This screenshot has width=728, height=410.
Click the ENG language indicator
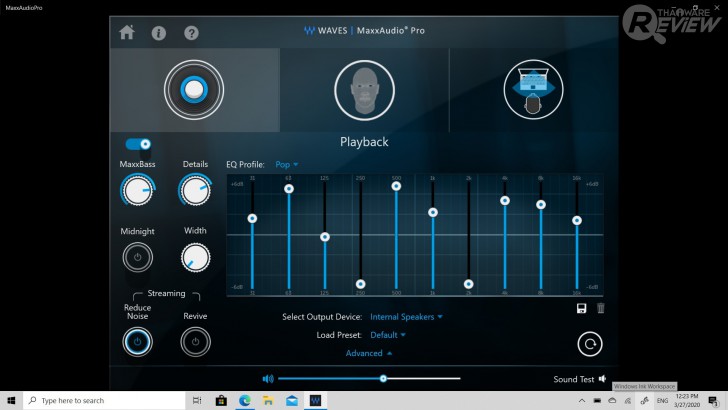[x=662, y=401]
